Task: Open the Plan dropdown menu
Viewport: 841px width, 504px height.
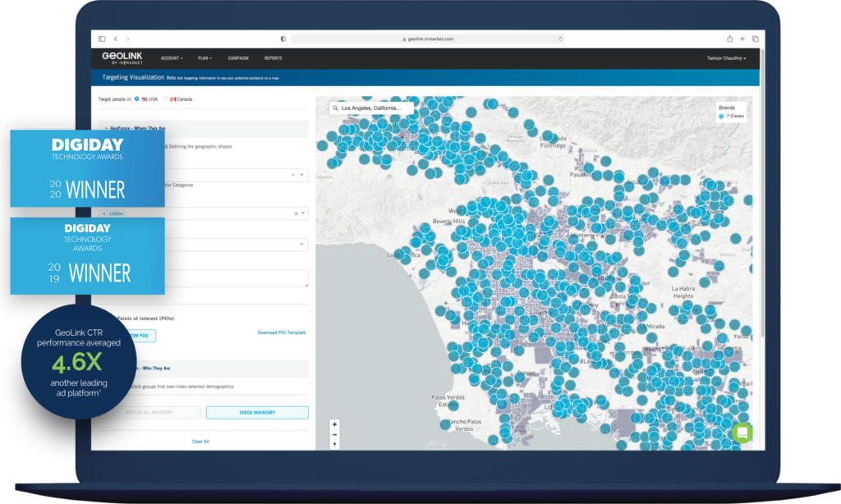Action: point(205,58)
